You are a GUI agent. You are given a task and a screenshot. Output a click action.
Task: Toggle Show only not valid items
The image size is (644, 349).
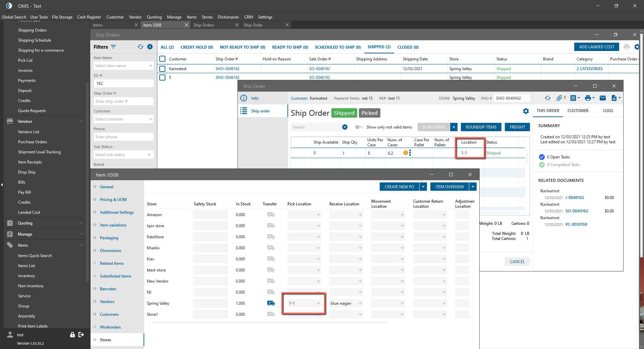(x=359, y=127)
